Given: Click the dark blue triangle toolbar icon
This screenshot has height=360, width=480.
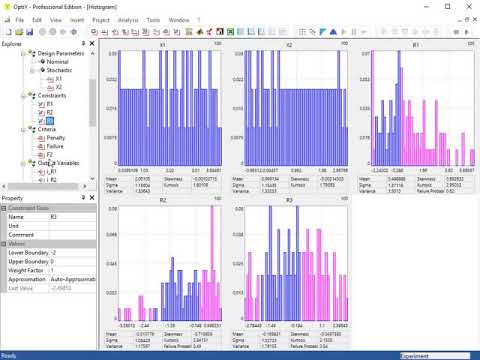Looking at the screenshot, I should [333, 32].
